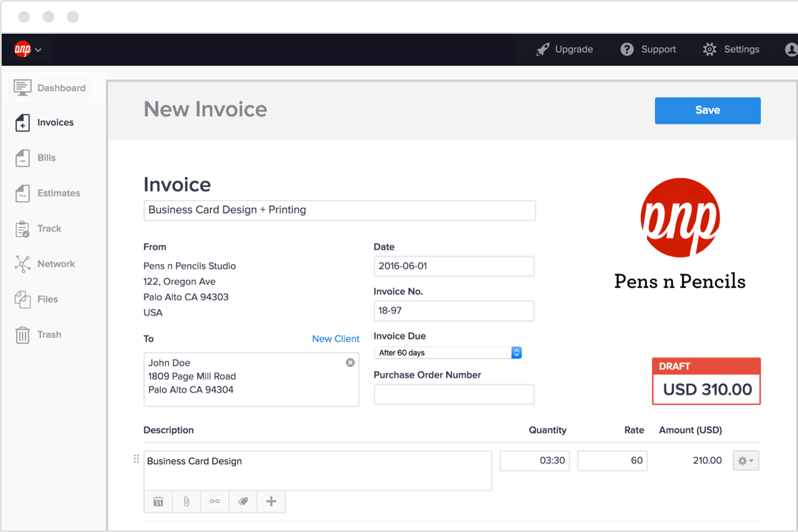Open Trash section in the sidebar

pyautogui.click(x=39, y=334)
